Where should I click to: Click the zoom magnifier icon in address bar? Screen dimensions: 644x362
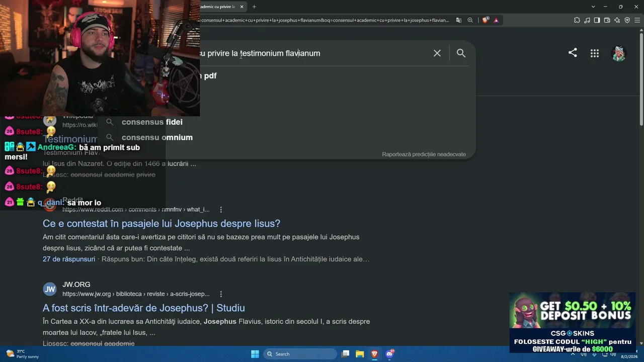coord(470,20)
